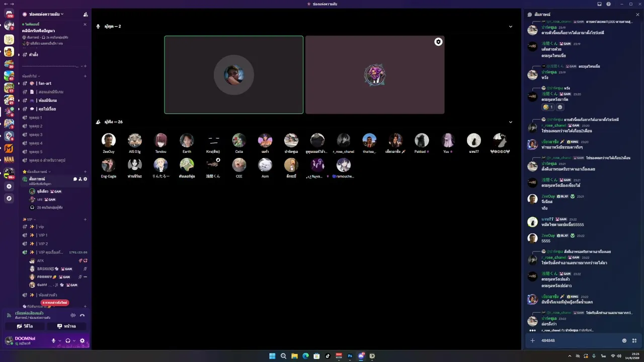This screenshot has width=644, height=362.
Task: Select the green-bordered speaker tile
Action: coord(234,75)
